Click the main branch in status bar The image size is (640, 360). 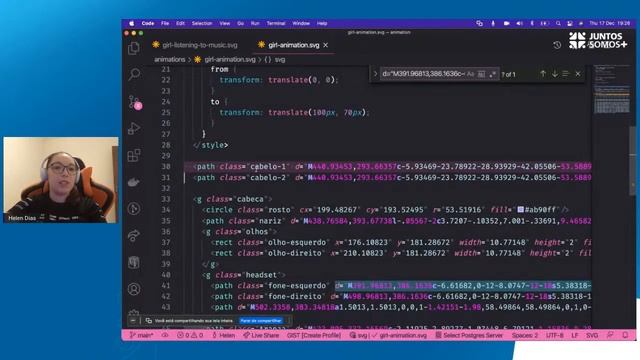141,335
